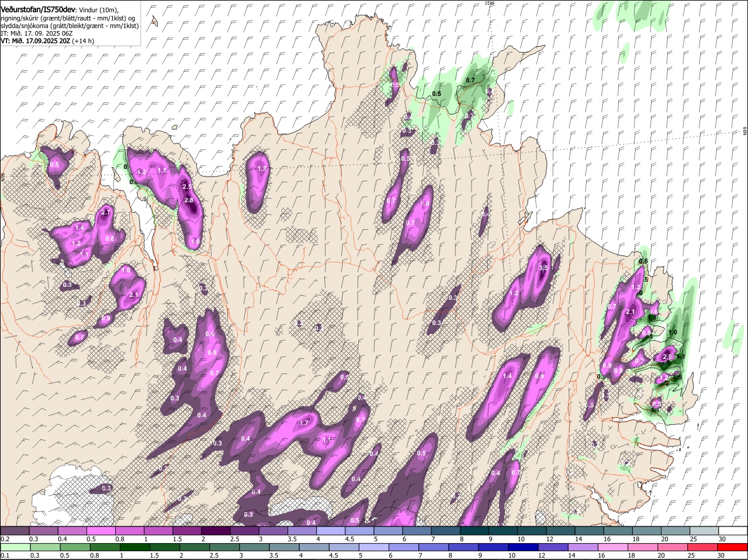Click the Veðurstofan/IS750dev title text
This screenshot has width=748, height=560.
[x=37, y=10]
